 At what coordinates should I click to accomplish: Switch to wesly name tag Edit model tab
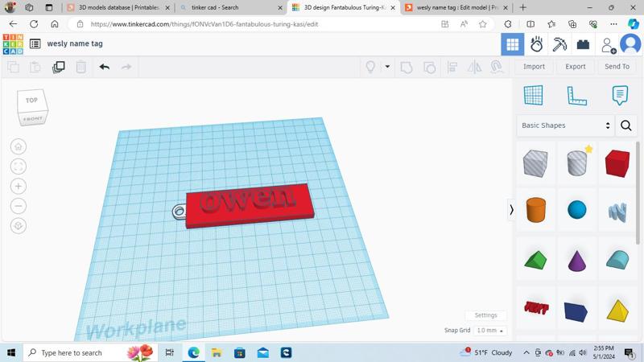coord(456,7)
